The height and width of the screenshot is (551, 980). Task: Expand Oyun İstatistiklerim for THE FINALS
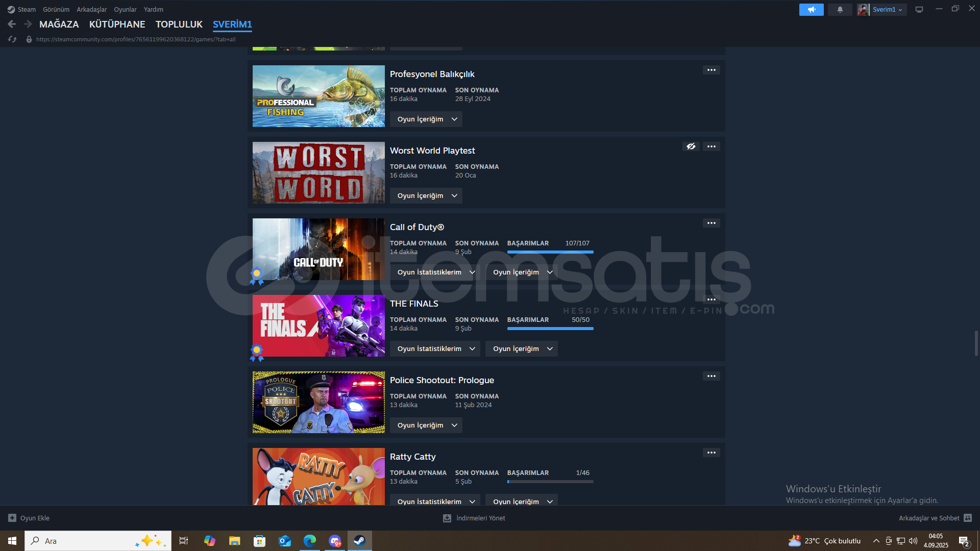pyautogui.click(x=435, y=348)
